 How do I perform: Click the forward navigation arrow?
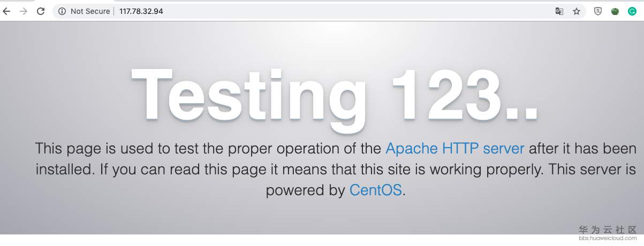[x=24, y=11]
